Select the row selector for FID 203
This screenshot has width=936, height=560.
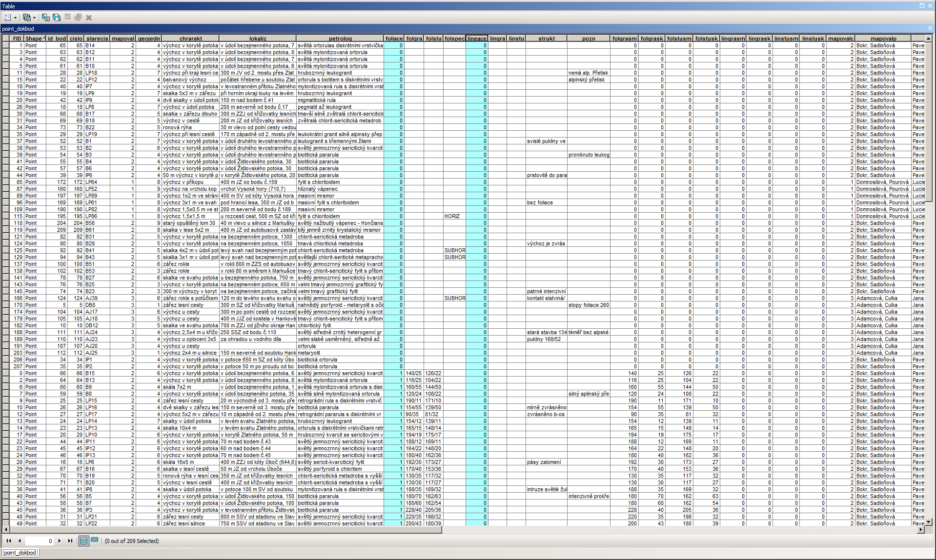[6, 353]
